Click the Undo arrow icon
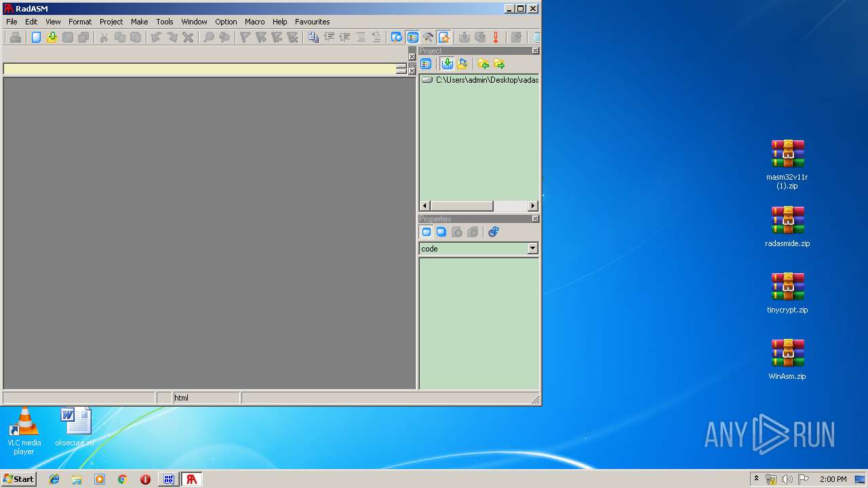This screenshot has width=868, height=488. coord(156,37)
